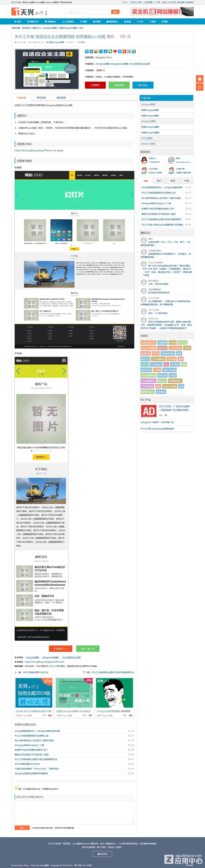Image resolution: width=205 pixels, height=868 pixels.
Task: Open category dedecms模板
Action: [x=148, y=144]
